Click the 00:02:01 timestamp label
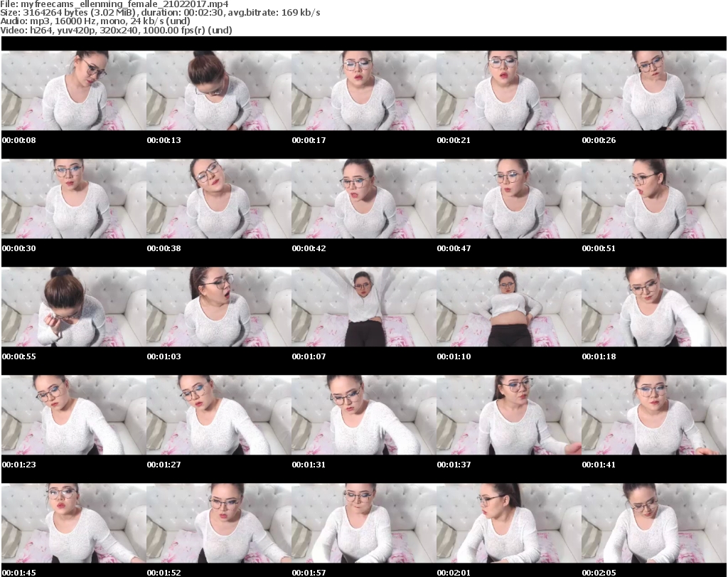This screenshot has height=577, width=728. click(x=454, y=573)
